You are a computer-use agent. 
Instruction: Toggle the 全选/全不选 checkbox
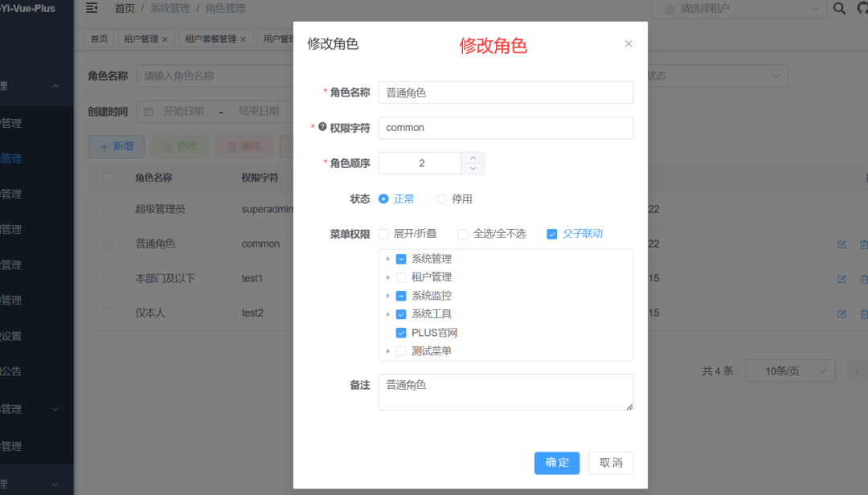click(463, 234)
